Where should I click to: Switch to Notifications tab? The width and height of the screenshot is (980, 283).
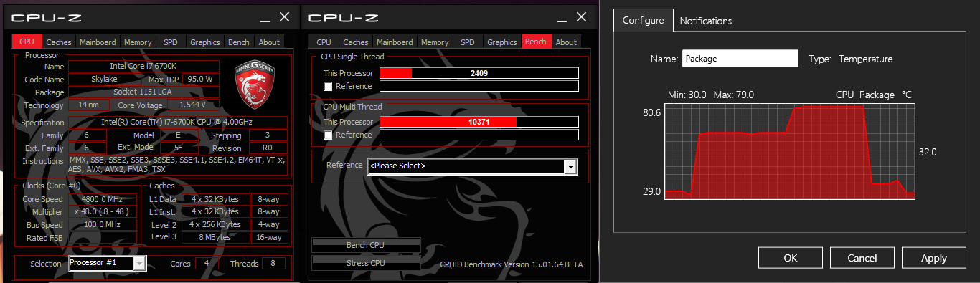click(x=706, y=21)
